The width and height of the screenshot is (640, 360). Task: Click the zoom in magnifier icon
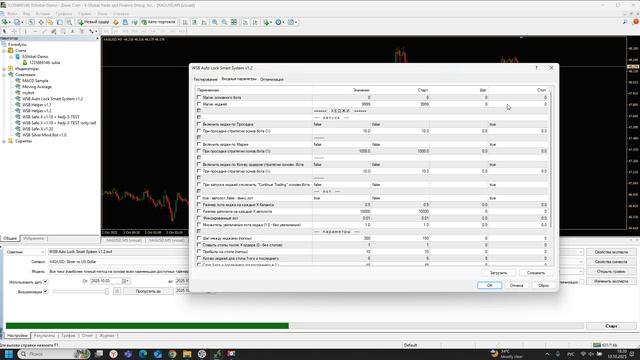(215, 22)
